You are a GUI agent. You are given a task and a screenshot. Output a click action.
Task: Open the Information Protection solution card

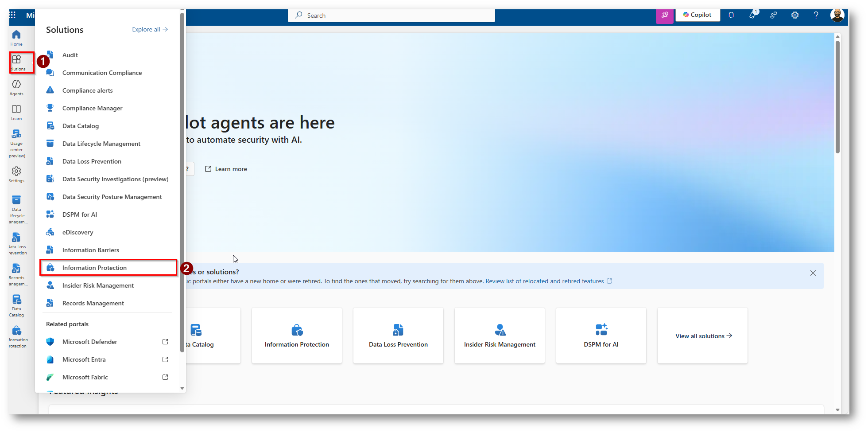[297, 335]
